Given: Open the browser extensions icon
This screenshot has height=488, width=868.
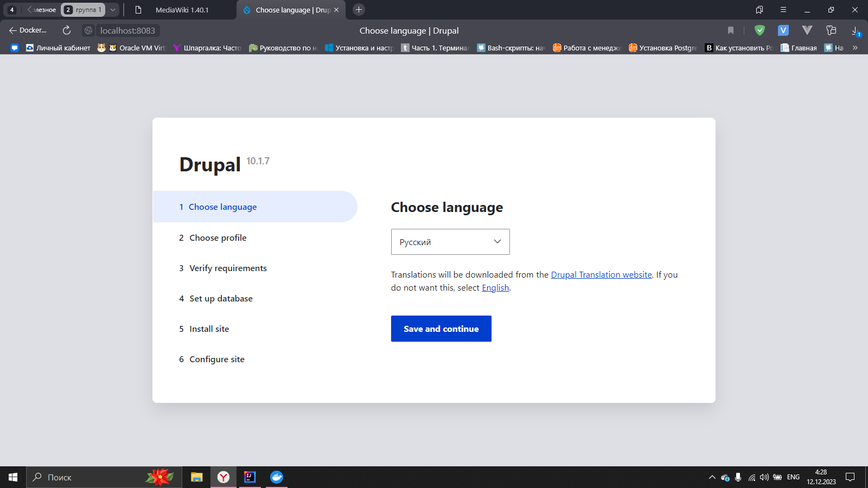Looking at the screenshot, I should point(831,30).
